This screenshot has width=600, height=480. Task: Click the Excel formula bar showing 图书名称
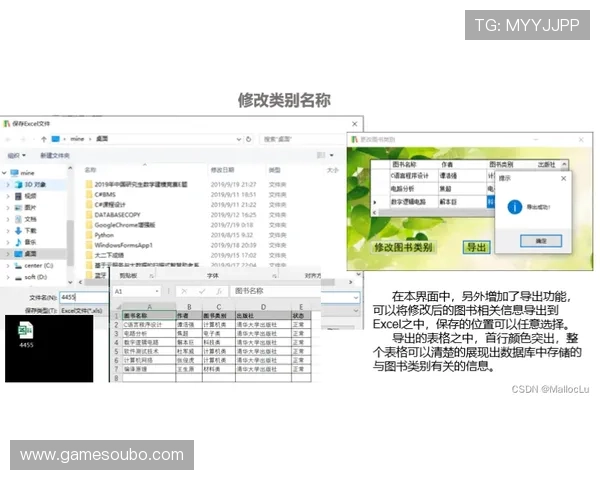[x=275, y=291]
